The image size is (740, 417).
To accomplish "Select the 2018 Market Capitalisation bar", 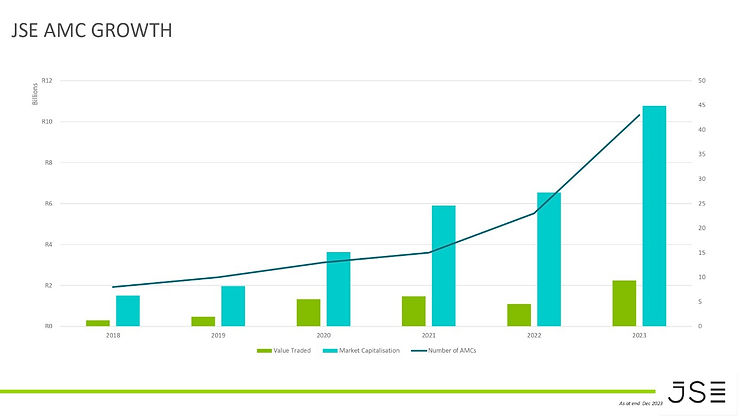I will pyautogui.click(x=128, y=311).
